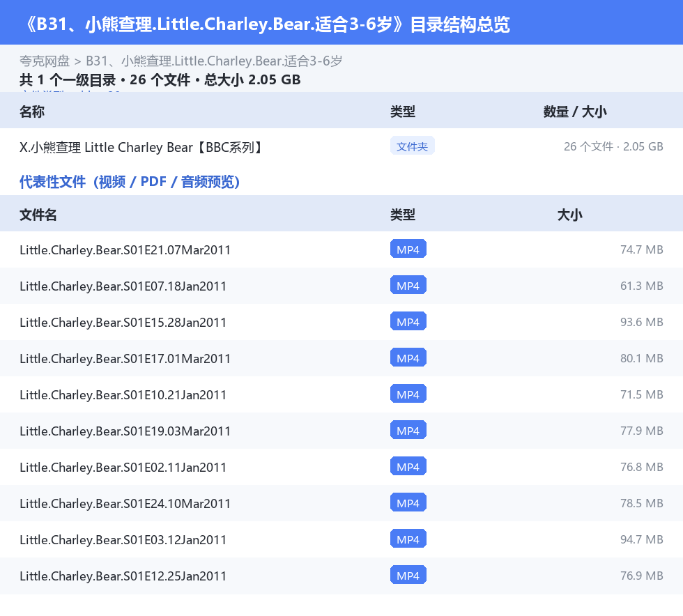Open the file Little.Charley.Bear.S01E15.28Jan2011

coord(123,322)
